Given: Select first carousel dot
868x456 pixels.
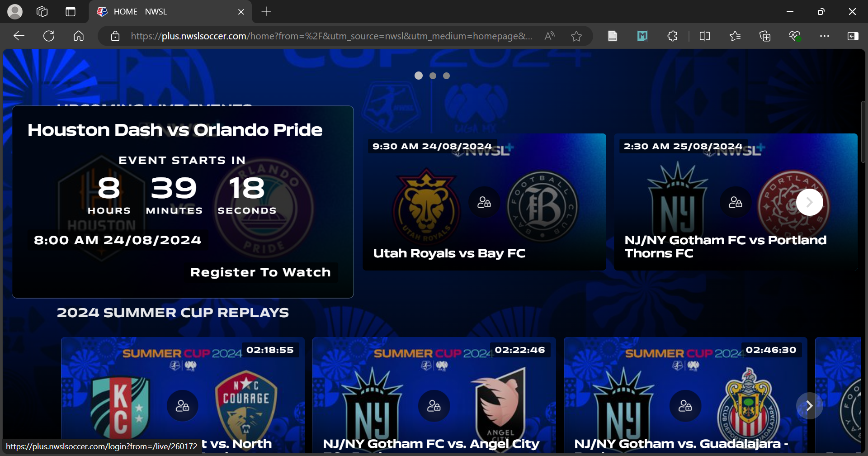Looking at the screenshot, I should [x=419, y=76].
